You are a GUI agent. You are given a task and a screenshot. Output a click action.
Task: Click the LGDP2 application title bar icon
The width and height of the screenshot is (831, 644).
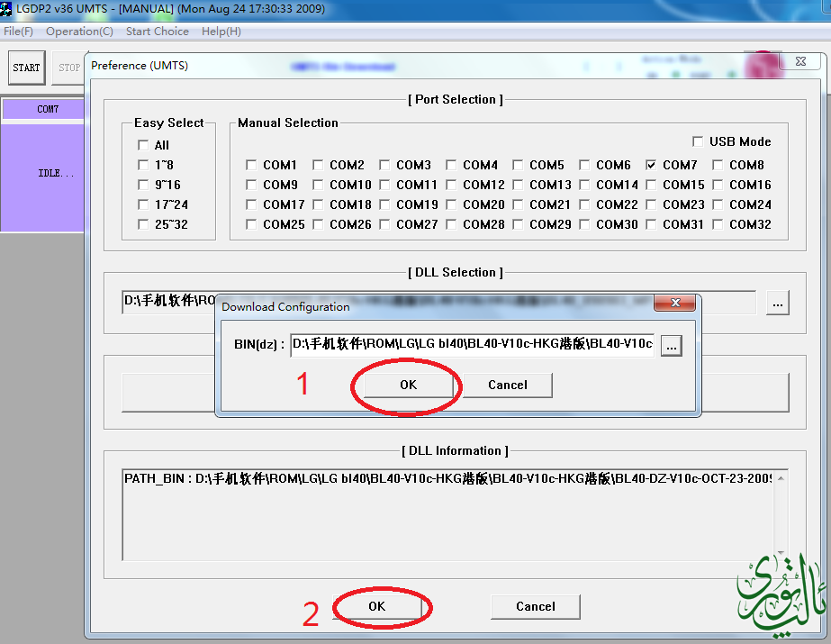pos(5,8)
